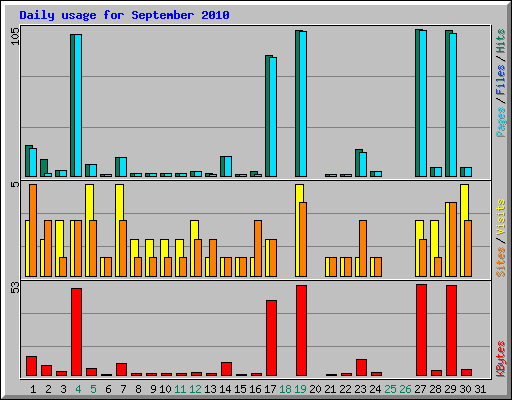The image size is (512, 400).
Task: Click day '20' on the x-axis
Action: pos(315,389)
